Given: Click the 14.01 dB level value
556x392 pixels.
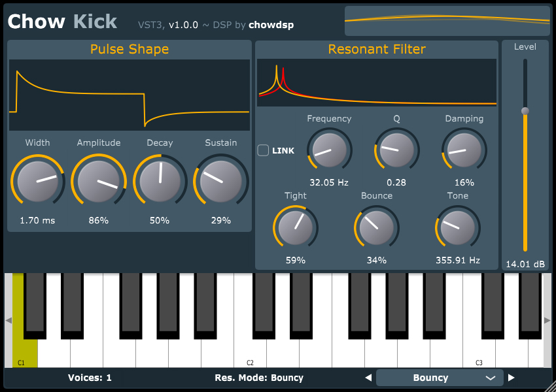Looking at the screenshot, I should (525, 264).
